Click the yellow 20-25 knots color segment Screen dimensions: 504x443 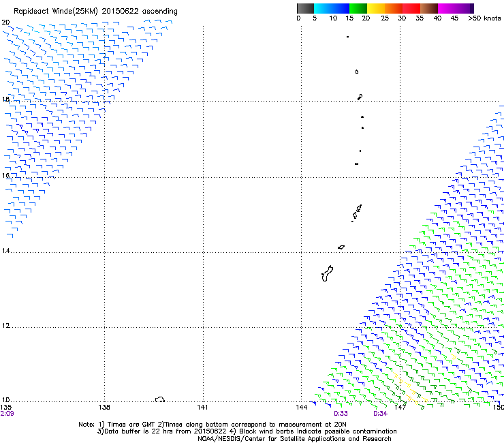pos(376,8)
